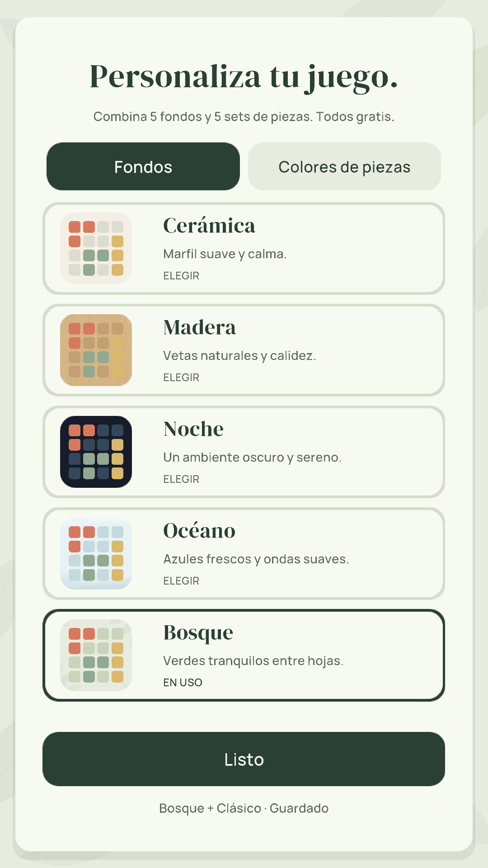
Task: Click ELEGIR under Cerámica
Action: coord(181,276)
